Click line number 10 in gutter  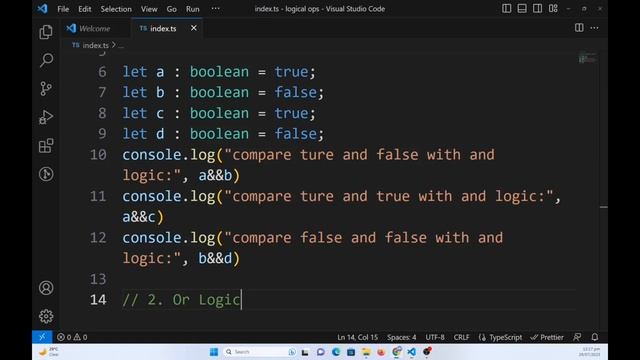click(x=98, y=155)
